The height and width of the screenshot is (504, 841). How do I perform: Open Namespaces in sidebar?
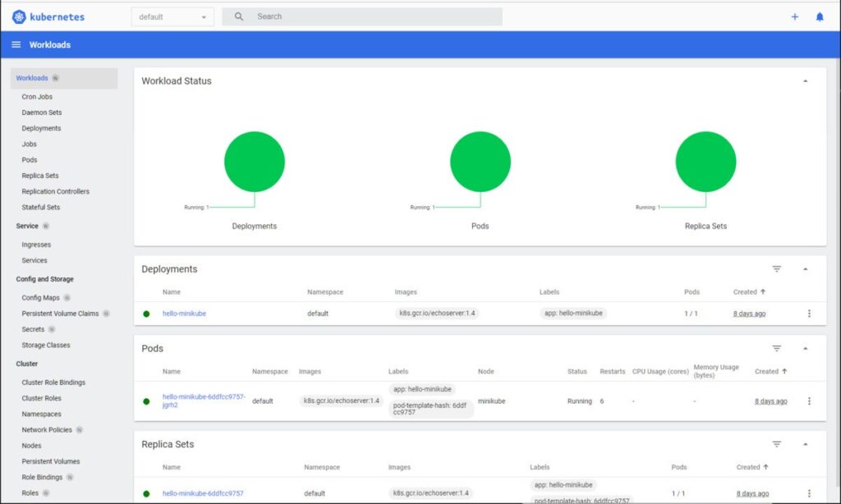[x=41, y=414]
